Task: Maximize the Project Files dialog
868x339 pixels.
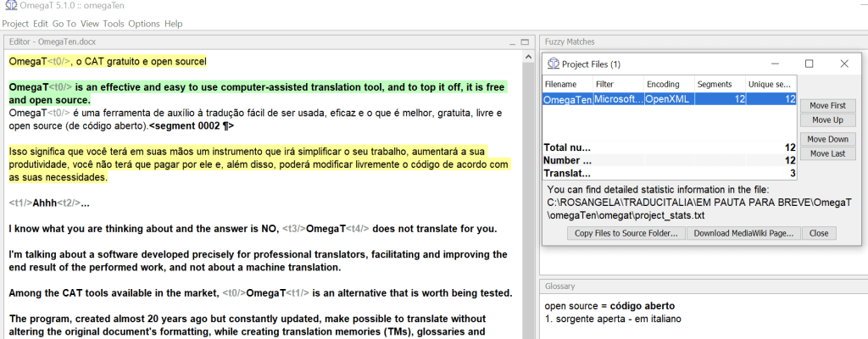Action: (809, 64)
